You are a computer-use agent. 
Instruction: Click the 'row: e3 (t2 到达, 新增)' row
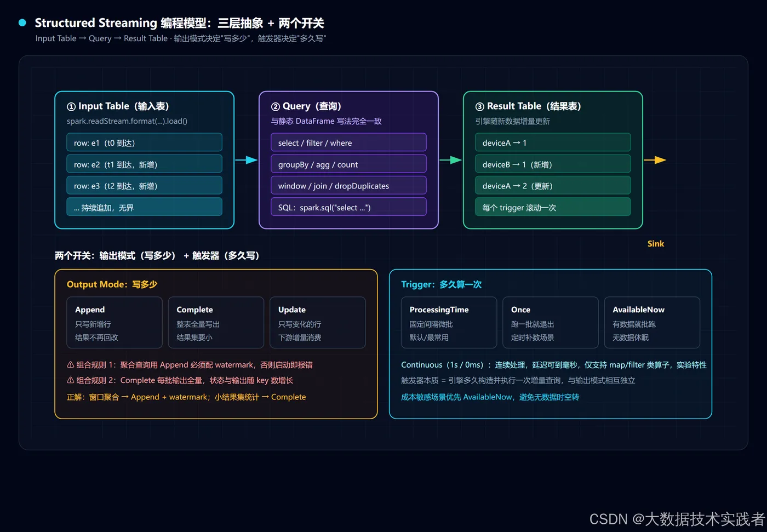point(145,186)
